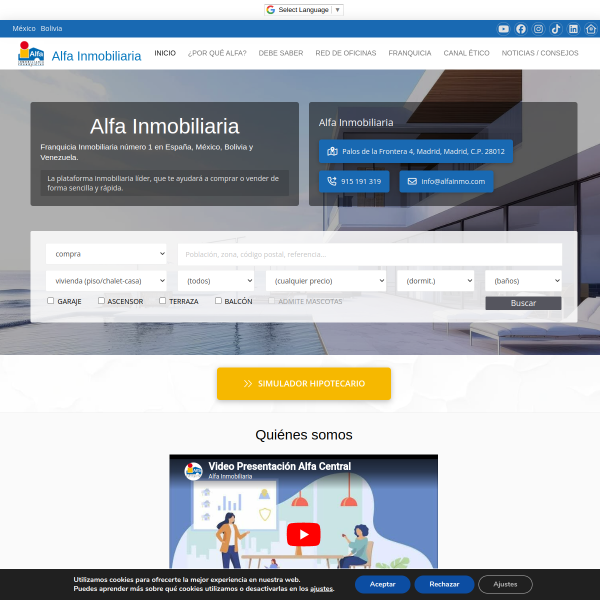Go to the Inicio menu item

(x=165, y=53)
